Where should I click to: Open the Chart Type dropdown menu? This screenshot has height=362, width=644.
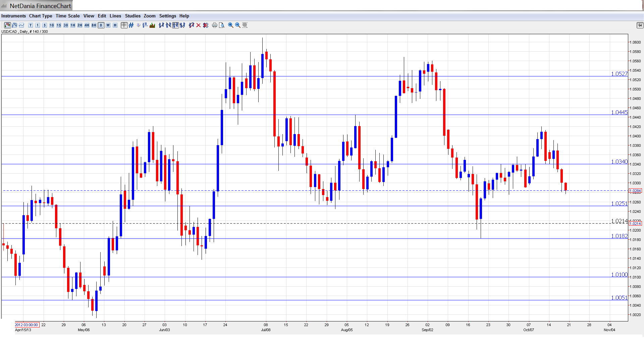(x=41, y=16)
